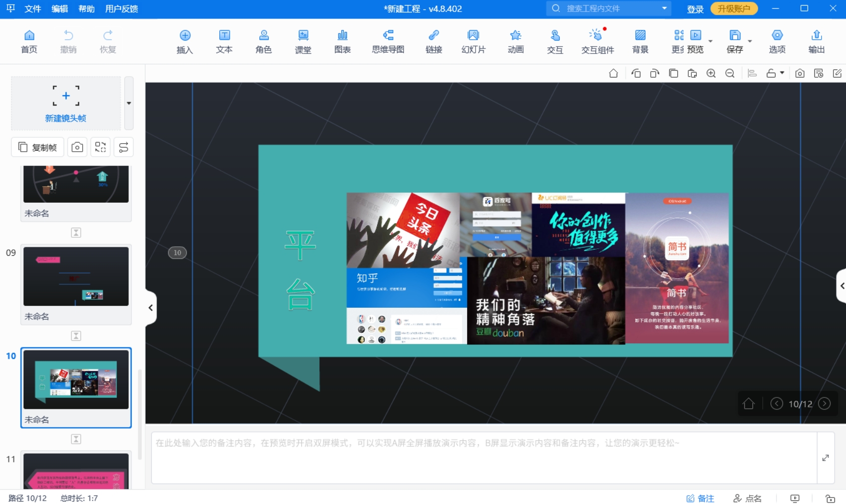Click the 复制帧 copy frame button
The width and height of the screenshot is (846, 504).
[x=38, y=147]
